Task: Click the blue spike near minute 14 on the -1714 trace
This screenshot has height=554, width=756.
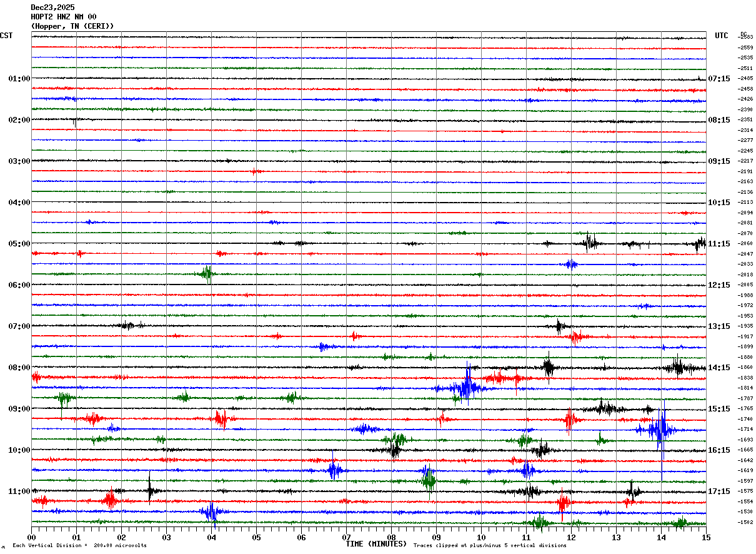Action: pos(660,430)
